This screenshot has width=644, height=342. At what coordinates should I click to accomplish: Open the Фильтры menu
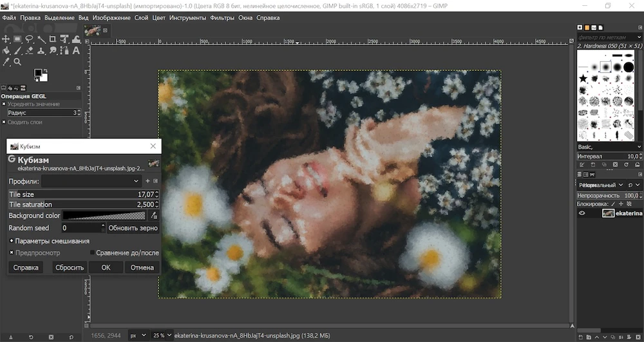[223, 18]
